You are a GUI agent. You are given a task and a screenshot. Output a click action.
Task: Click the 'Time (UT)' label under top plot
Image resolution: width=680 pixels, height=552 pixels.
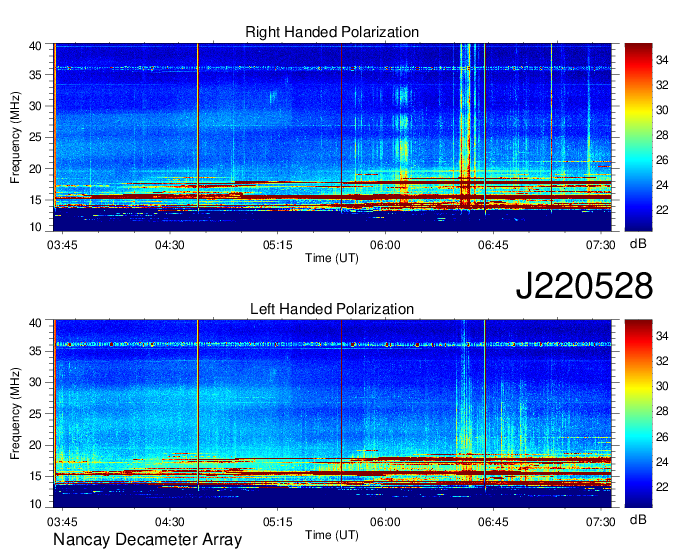[x=332, y=258]
